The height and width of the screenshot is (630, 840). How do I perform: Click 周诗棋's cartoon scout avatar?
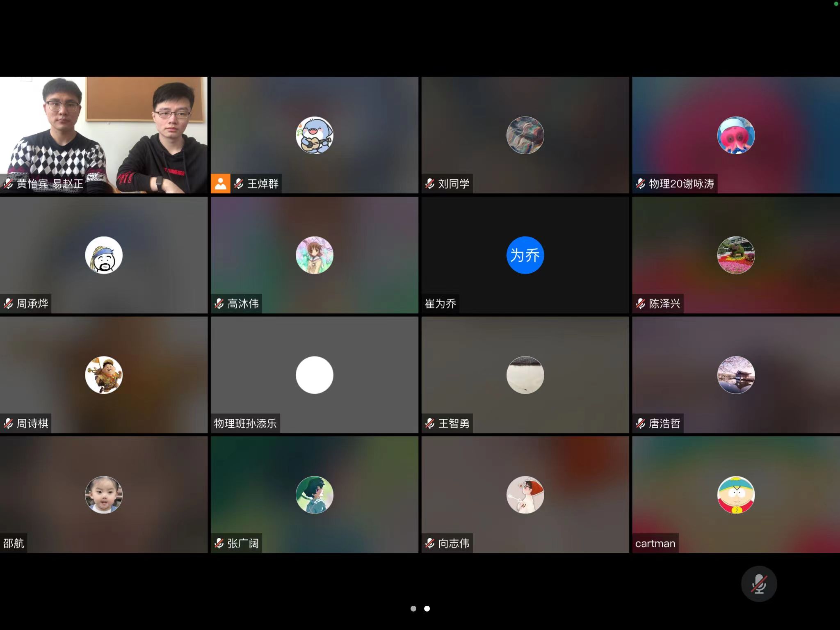(x=104, y=375)
